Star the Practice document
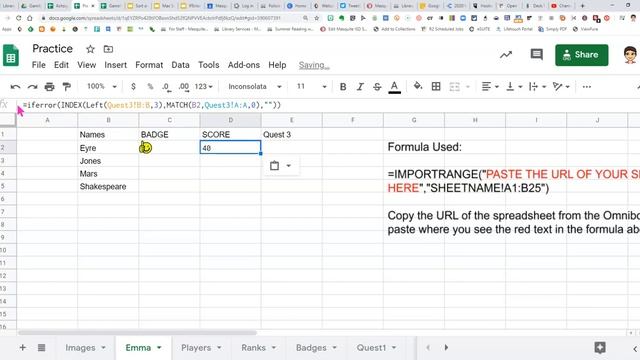 tap(90, 49)
